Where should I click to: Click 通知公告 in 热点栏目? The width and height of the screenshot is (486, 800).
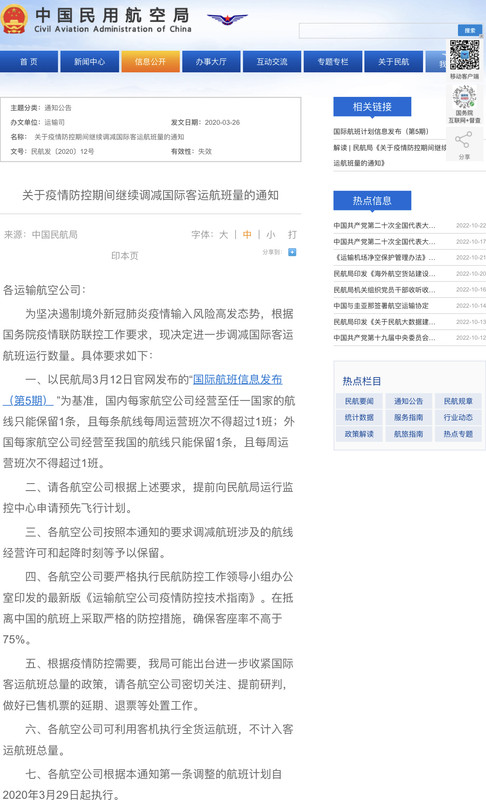click(x=408, y=402)
